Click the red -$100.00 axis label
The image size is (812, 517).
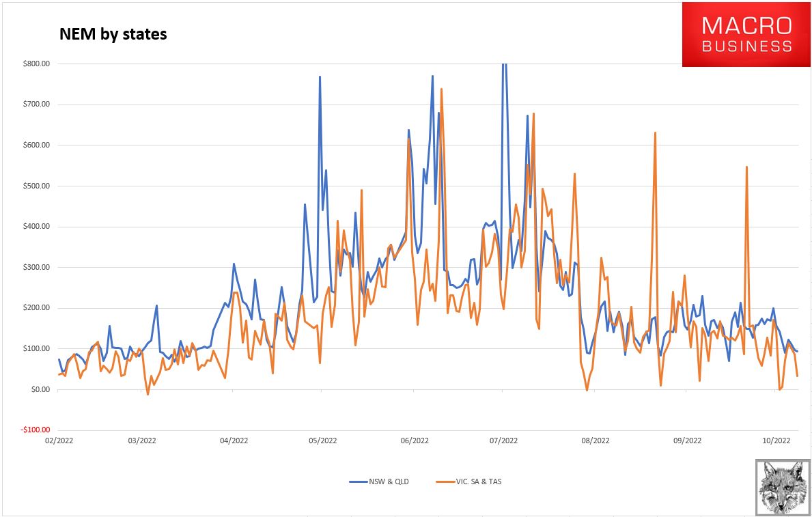pyautogui.click(x=36, y=430)
